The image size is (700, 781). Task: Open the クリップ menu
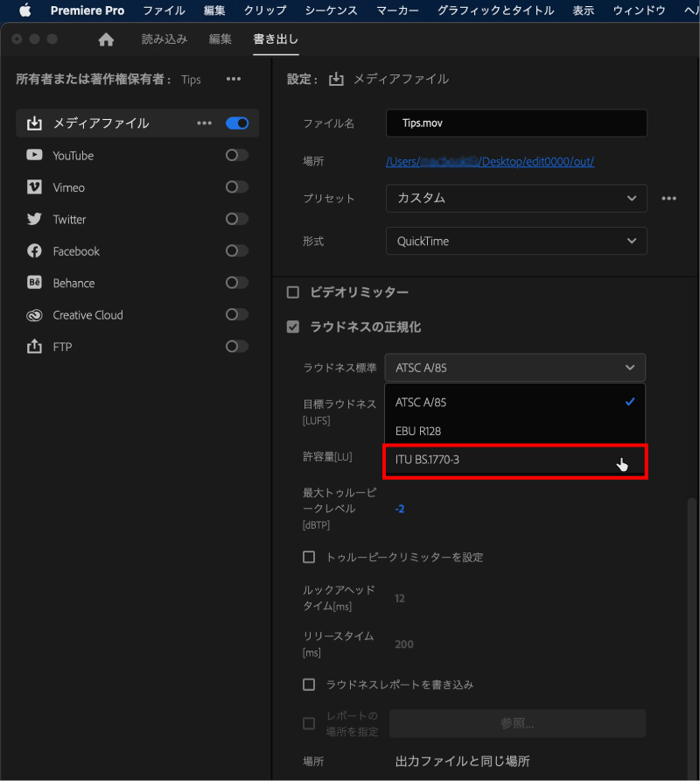(x=265, y=11)
